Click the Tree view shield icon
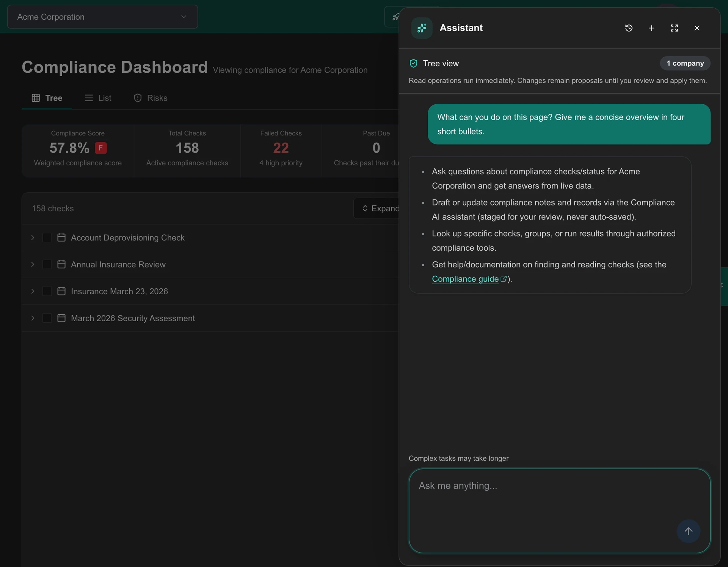Viewport: 728px width, 567px height. coord(414,63)
